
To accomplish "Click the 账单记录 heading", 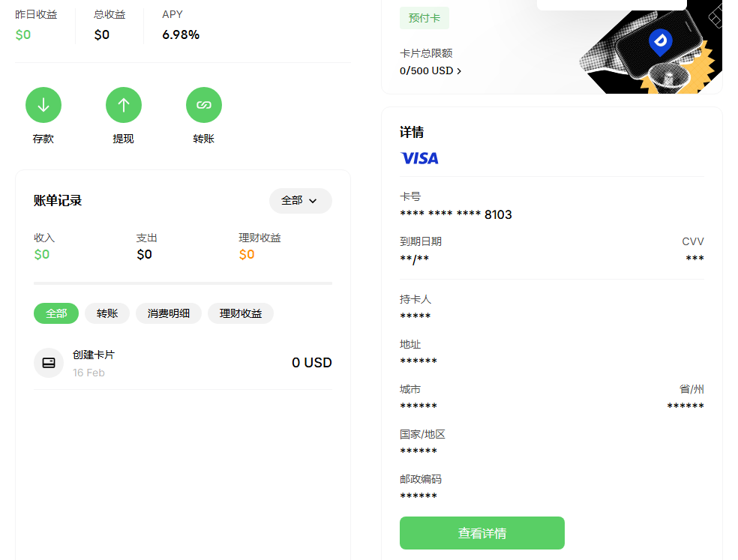I will [58, 201].
